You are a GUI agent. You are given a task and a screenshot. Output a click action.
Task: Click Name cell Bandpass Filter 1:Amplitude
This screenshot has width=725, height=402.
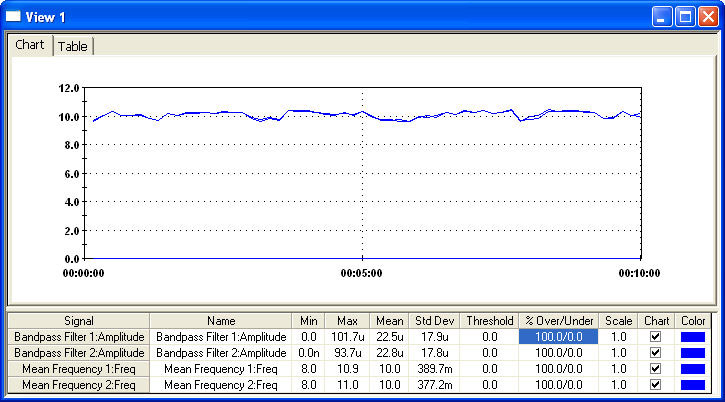[x=221, y=337]
